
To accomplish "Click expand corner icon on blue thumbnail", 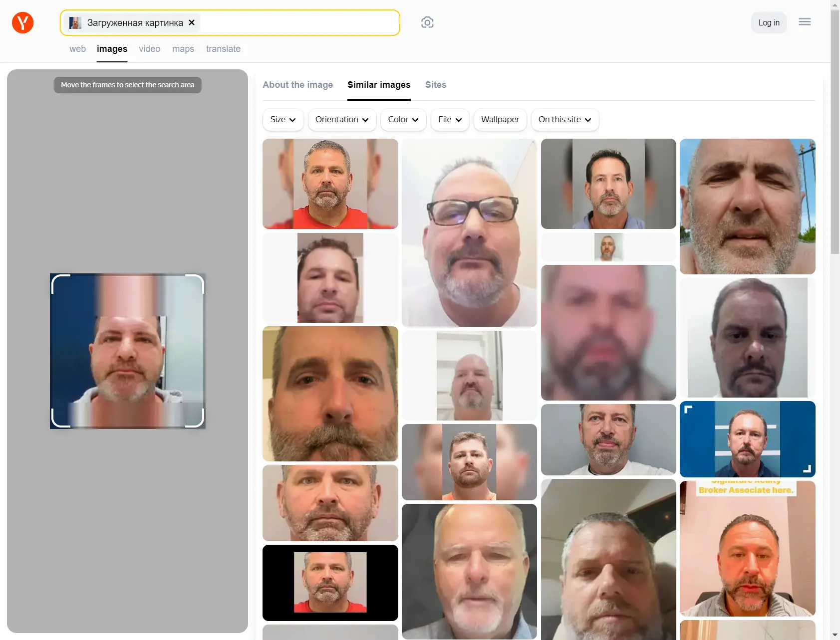I will click(807, 468).
